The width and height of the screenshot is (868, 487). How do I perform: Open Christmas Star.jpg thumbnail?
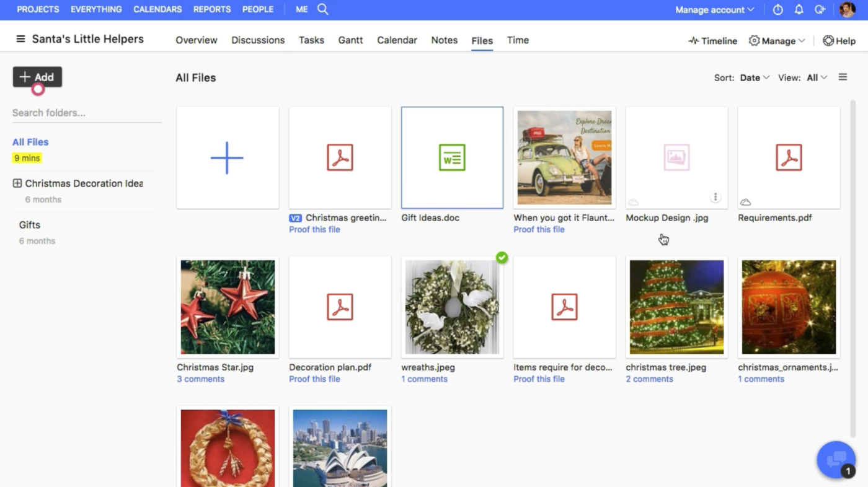(228, 307)
